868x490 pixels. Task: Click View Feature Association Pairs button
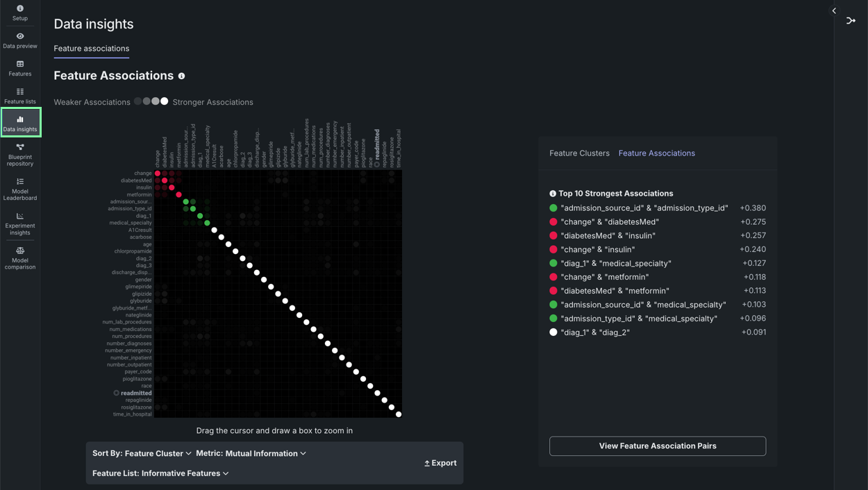[657, 446]
